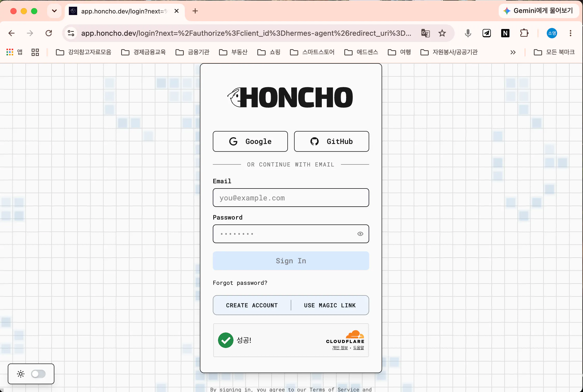Viewport: 583px width, 392px height.
Task: Open the 자원봉사/공공기관 bookmark folder
Action: pyautogui.click(x=449, y=52)
